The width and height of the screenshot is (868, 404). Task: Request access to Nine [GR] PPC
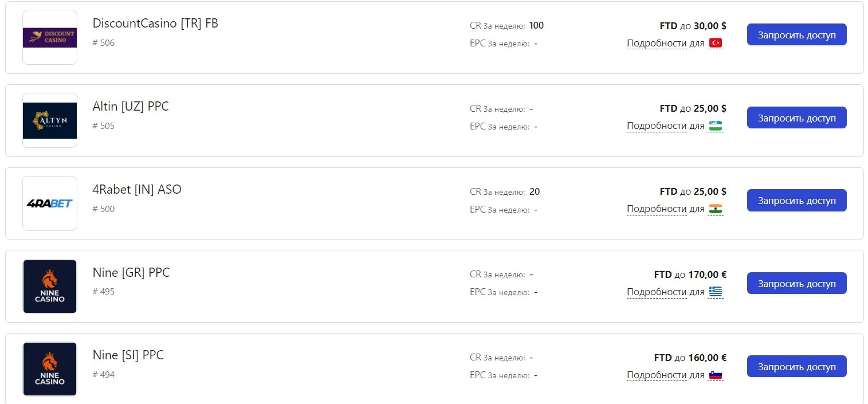pos(796,283)
